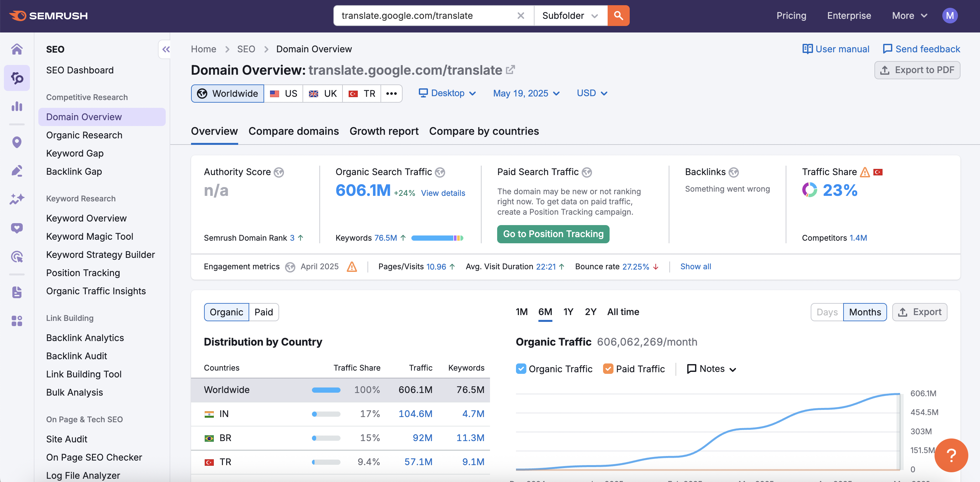980x482 pixels.
Task: Click View details link for organic traffic
Action: pos(443,193)
